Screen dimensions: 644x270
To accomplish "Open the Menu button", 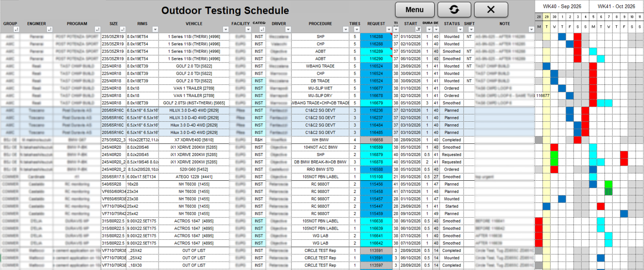I will point(414,10).
